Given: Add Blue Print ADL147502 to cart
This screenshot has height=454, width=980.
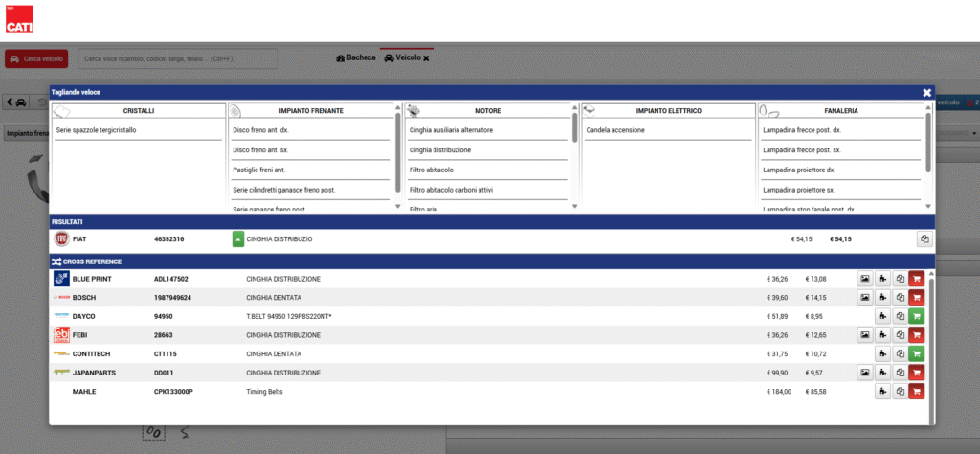Looking at the screenshot, I should 918,279.
